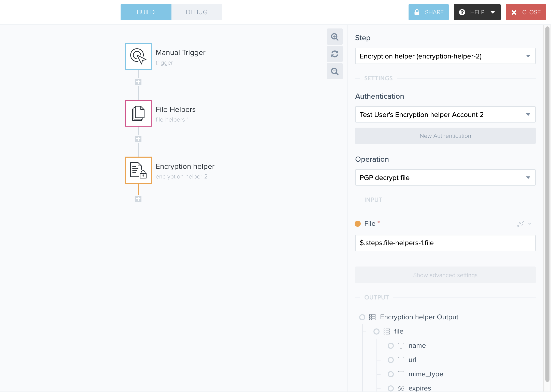Image resolution: width=551 pixels, height=392 pixels.
Task: Click inside the File jsonpath input field
Action: (x=445, y=243)
